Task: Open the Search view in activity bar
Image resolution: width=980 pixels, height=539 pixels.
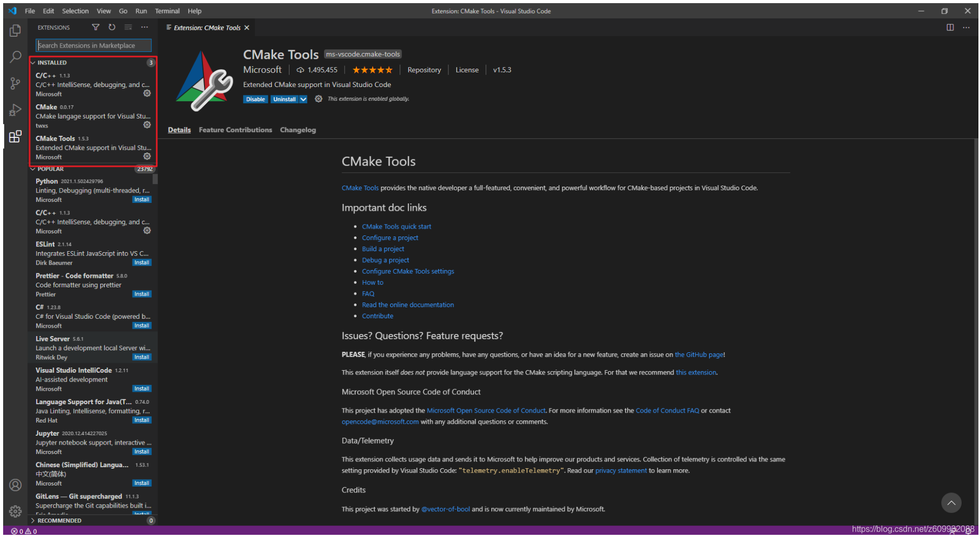Action: click(x=15, y=57)
